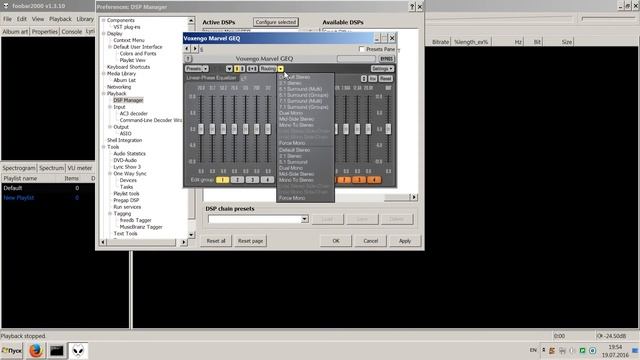
Task: Click the A-to-B copy button beside the A/B switch
Action: tap(252, 69)
